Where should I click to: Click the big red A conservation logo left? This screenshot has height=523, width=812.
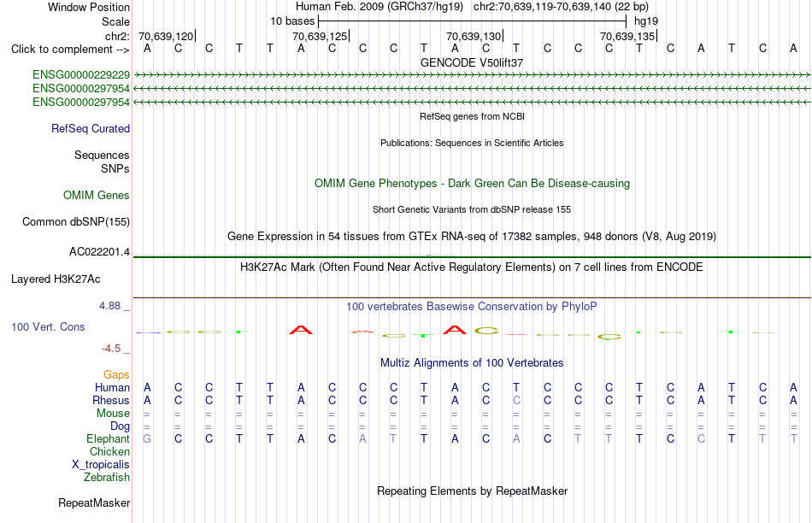tap(301, 330)
